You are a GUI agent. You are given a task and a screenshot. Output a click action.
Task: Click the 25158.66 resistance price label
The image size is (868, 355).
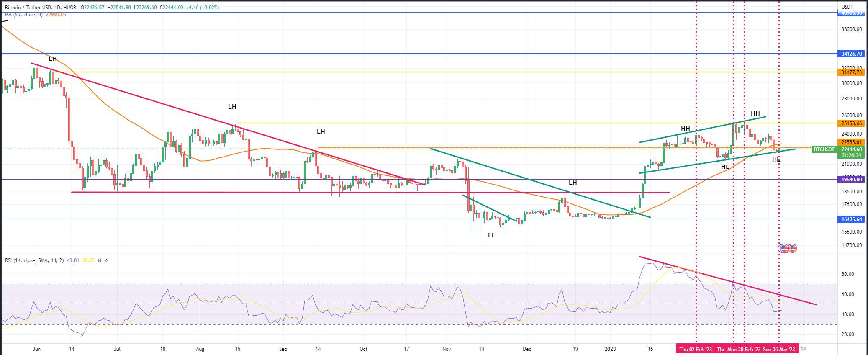852,123
